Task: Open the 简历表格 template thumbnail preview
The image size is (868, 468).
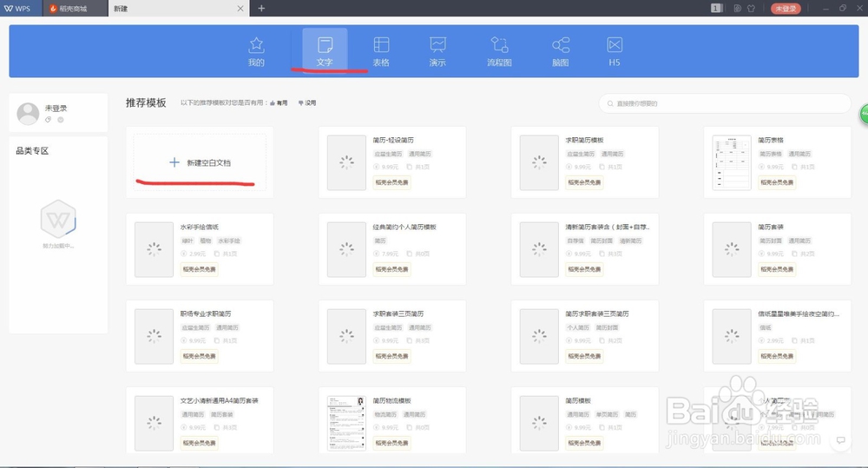Action: (x=732, y=162)
